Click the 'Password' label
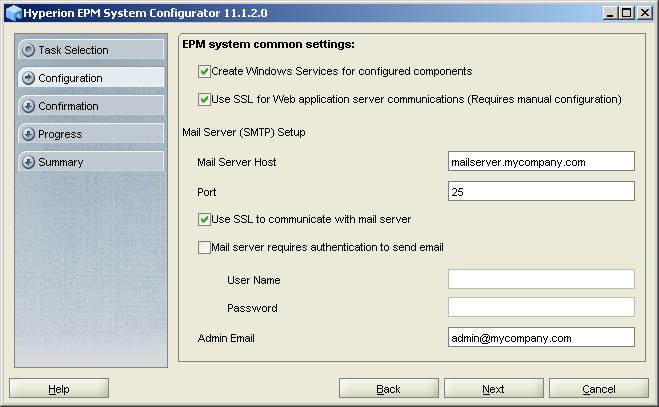This screenshot has width=659, height=407. pyautogui.click(x=252, y=308)
